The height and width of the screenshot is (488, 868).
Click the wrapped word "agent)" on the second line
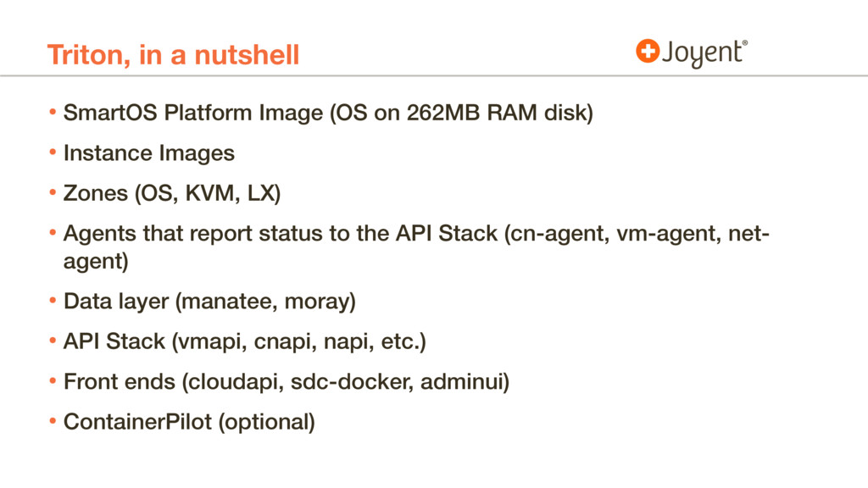pos(96,262)
